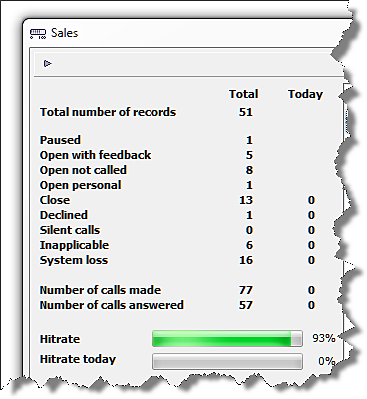
Task: Click the Close row total value 13
Action: tap(246, 200)
